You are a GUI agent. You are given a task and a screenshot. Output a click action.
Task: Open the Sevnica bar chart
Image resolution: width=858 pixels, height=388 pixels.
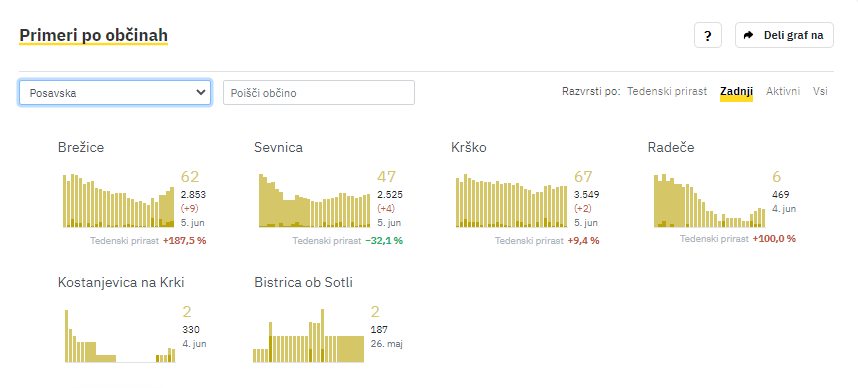click(315, 200)
